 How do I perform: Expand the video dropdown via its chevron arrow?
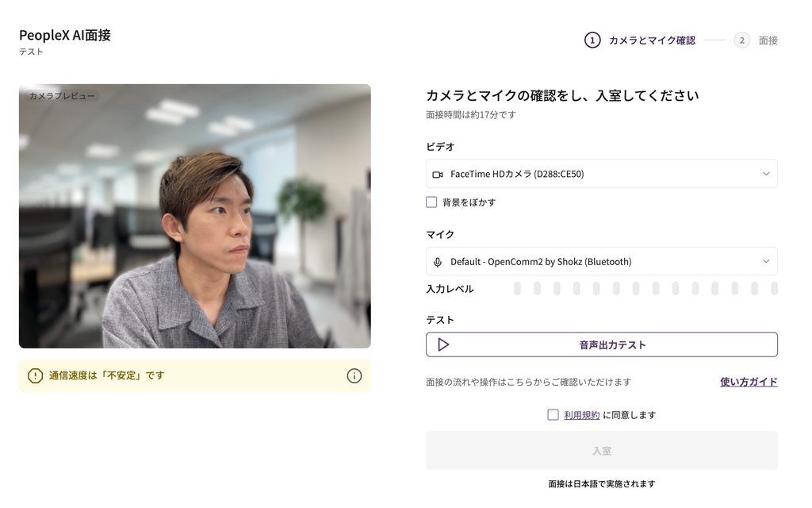[x=766, y=173]
